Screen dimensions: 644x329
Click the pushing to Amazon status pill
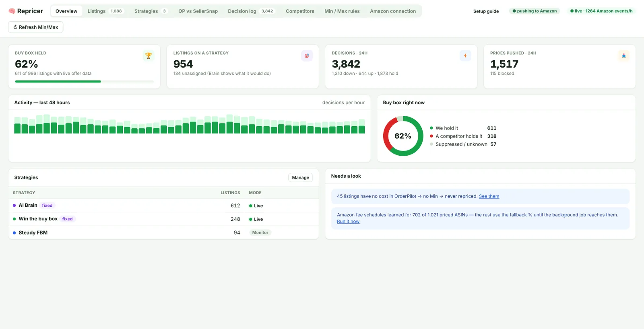pos(535,11)
